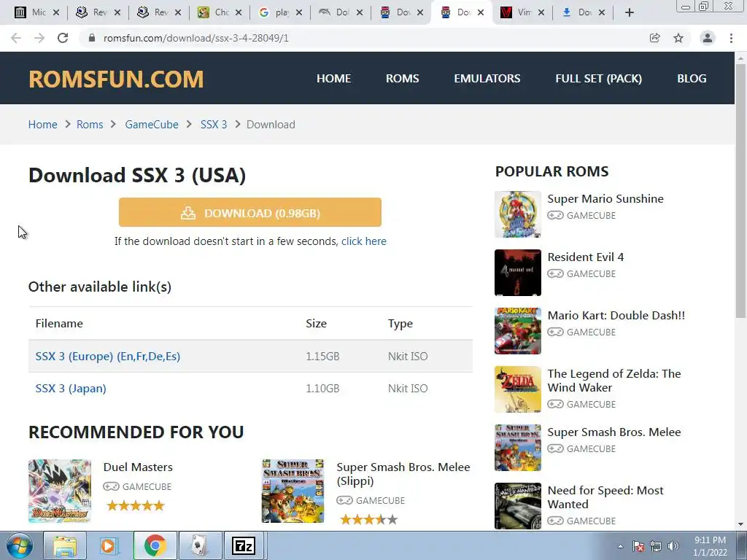This screenshot has height=560, width=747.
Task: Click the SSX 3 breadcrumb link
Action: 214,124
